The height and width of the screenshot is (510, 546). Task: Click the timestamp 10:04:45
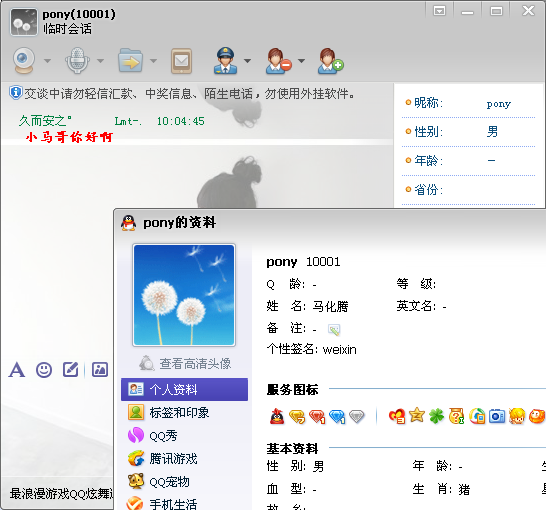180,121
